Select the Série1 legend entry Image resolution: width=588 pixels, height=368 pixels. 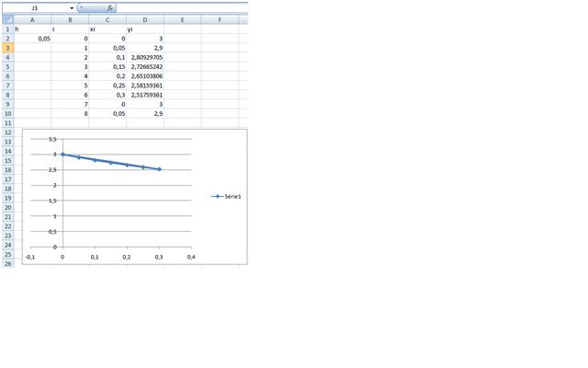[227, 196]
